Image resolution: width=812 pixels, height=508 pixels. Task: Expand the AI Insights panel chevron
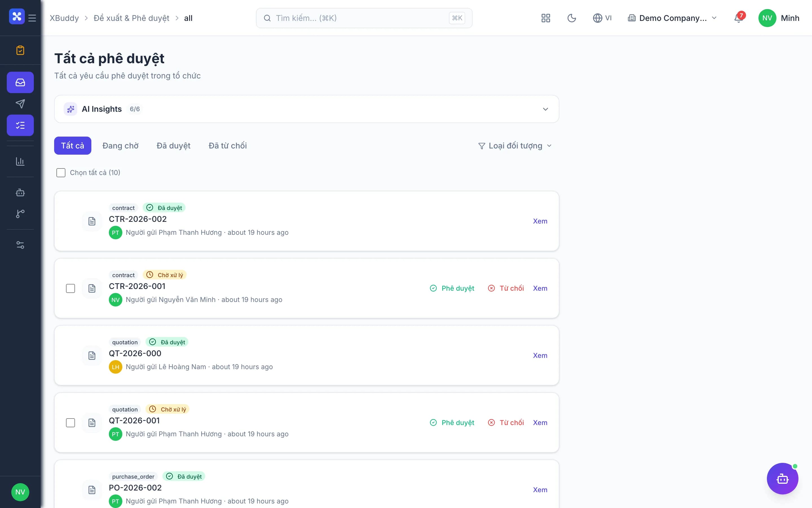tap(546, 109)
